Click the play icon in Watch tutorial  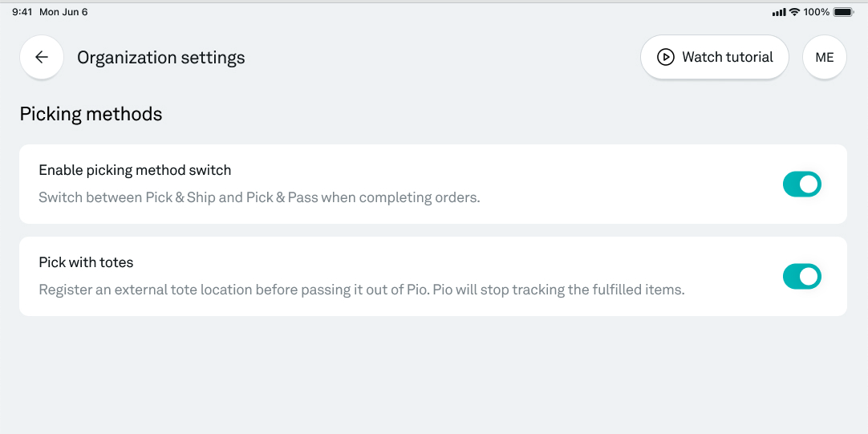[665, 57]
